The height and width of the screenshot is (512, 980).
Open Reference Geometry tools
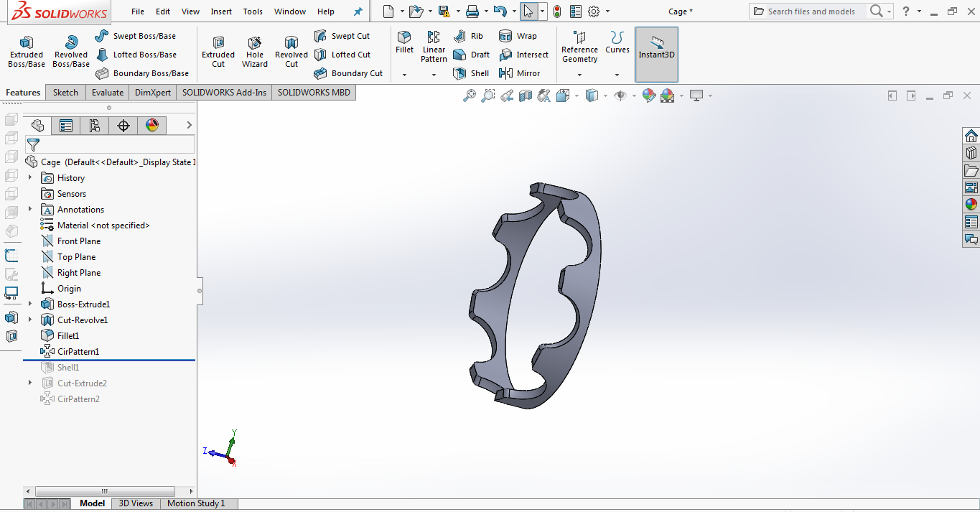coord(579,47)
